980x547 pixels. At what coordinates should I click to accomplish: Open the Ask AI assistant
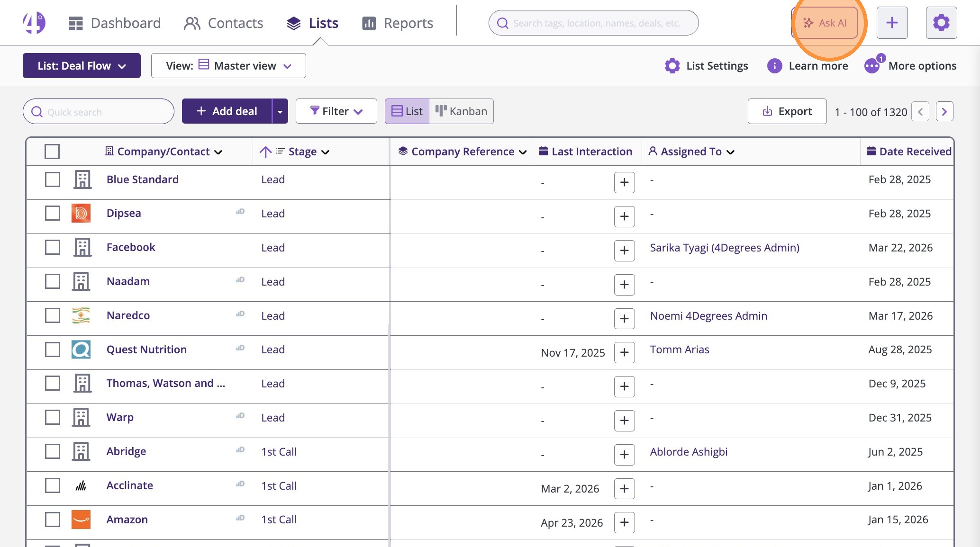[825, 23]
